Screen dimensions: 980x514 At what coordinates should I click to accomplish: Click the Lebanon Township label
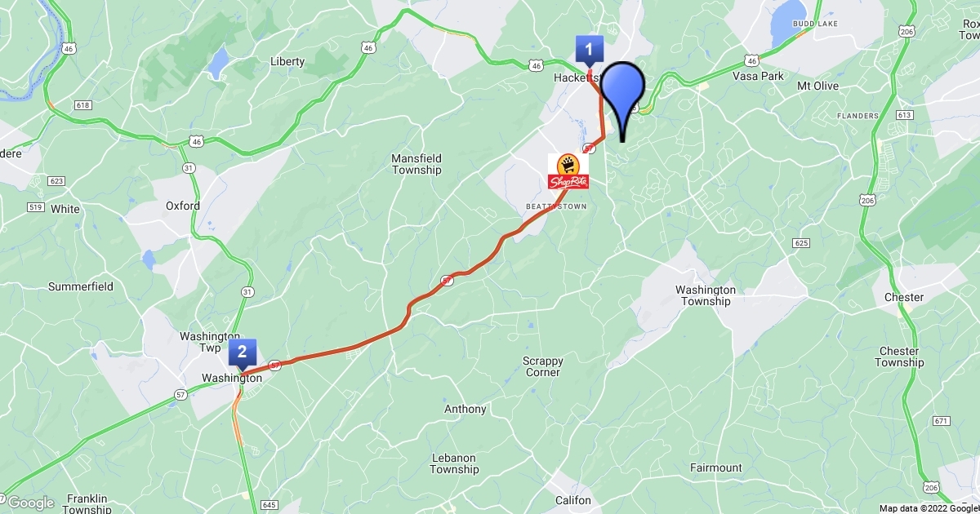click(454, 463)
